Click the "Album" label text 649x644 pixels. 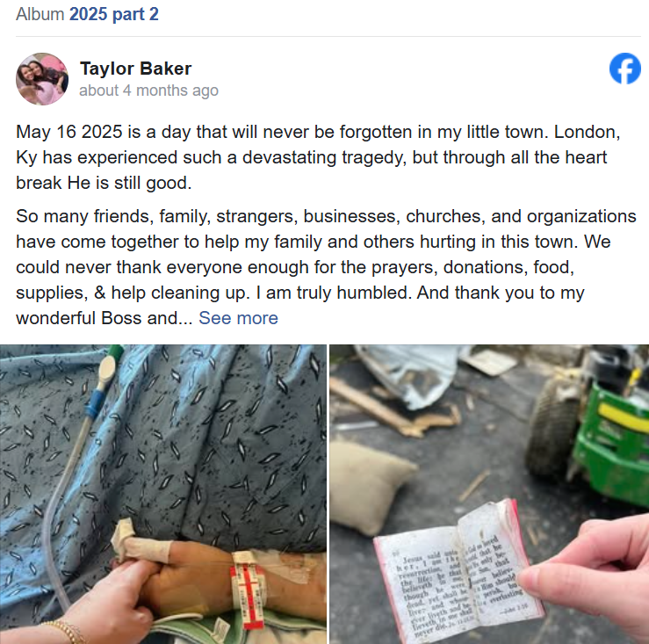pos(40,14)
